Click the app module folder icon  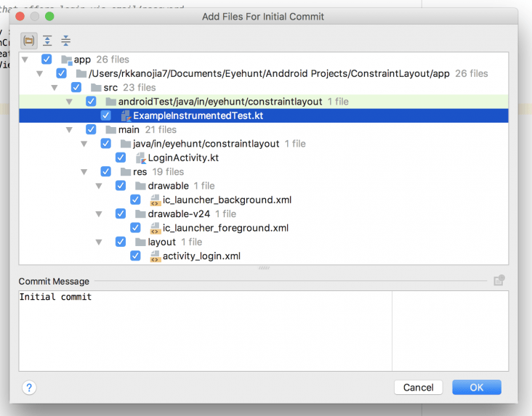67,60
